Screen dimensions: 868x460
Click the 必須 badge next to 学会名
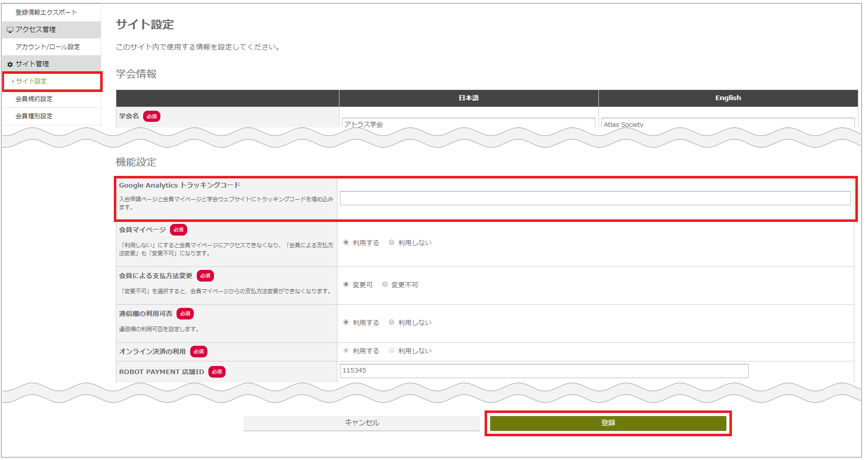pyautogui.click(x=152, y=116)
